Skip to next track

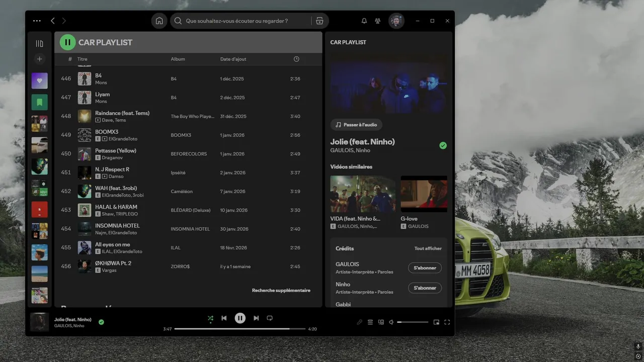pyautogui.click(x=256, y=318)
